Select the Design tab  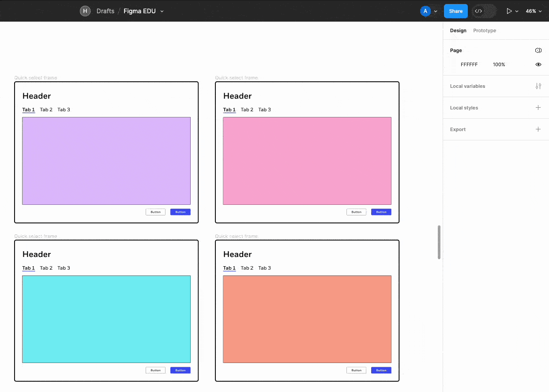tap(458, 30)
